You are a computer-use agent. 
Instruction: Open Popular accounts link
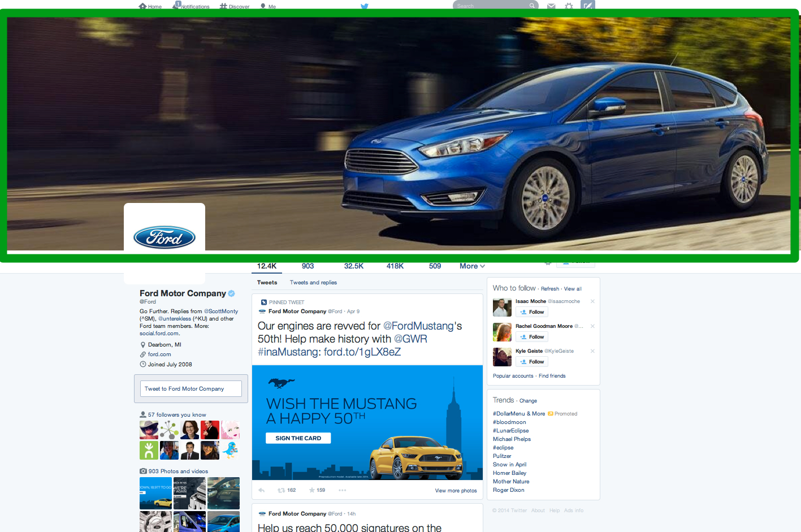[x=513, y=376]
